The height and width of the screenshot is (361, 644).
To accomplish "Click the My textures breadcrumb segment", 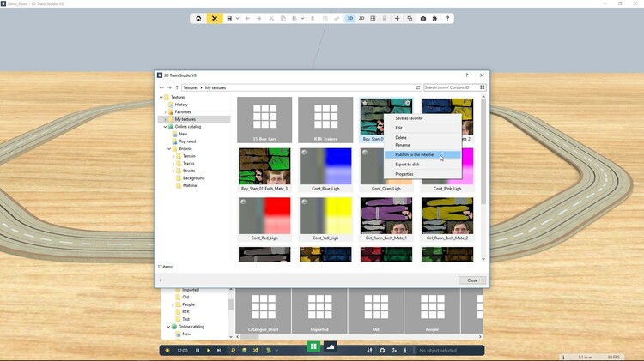I will click(216, 87).
